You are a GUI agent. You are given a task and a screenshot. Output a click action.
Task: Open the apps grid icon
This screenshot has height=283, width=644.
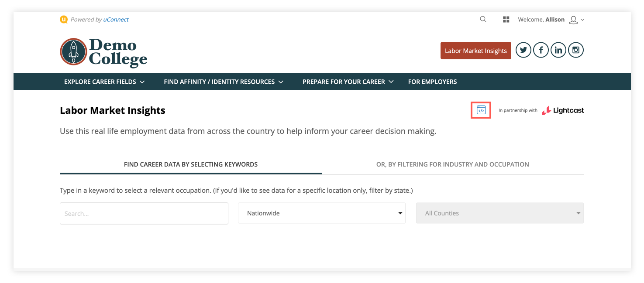[x=506, y=20]
